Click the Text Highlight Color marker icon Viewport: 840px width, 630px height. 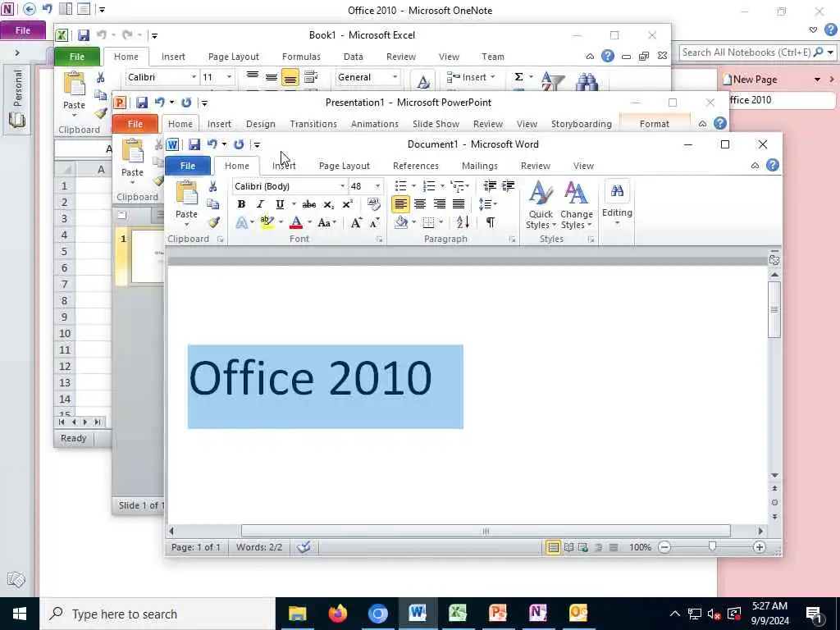267,222
